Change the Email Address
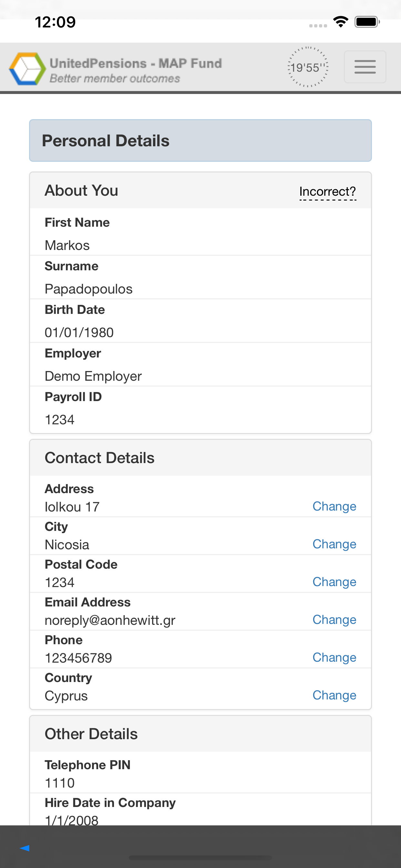 click(x=334, y=619)
